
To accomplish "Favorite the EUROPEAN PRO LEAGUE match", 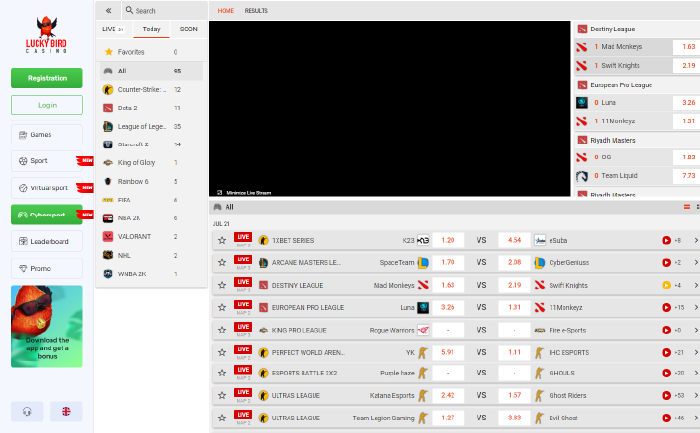I will click(222, 308).
